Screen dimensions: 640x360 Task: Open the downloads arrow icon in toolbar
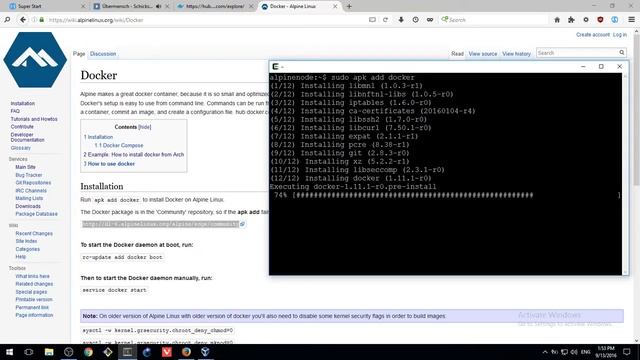[401, 20]
